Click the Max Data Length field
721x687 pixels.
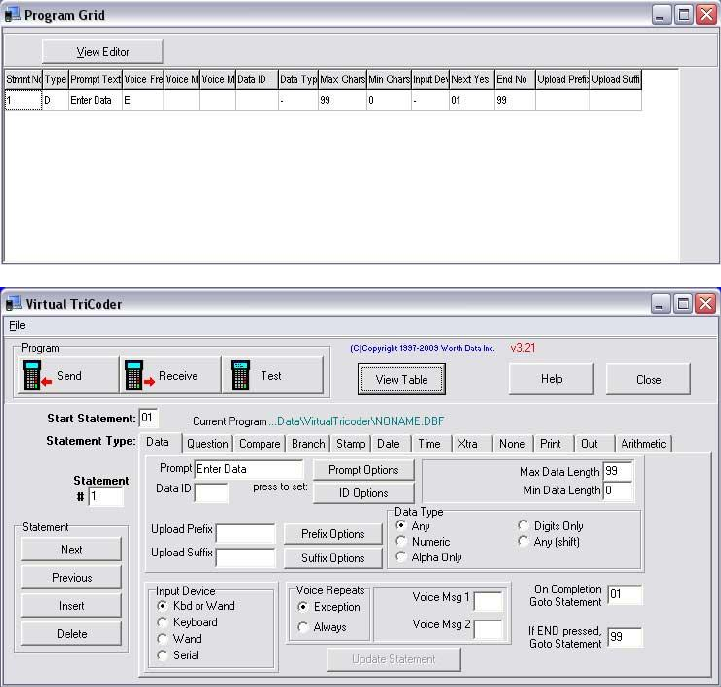[x=617, y=471]
